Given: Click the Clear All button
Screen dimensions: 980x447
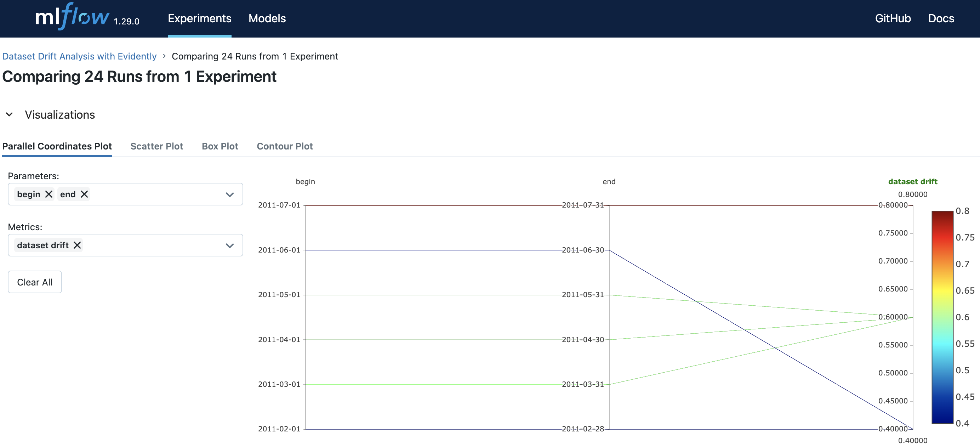Looking at the screenshot, I should 35,282.
